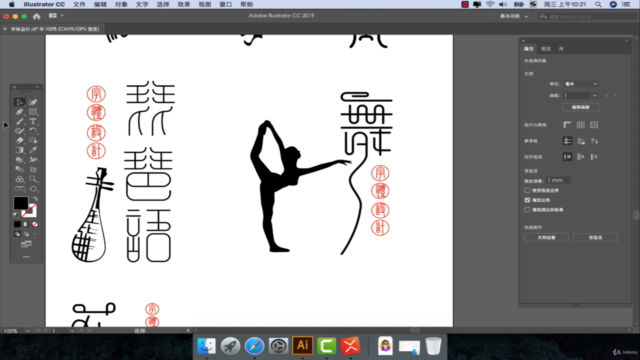640x360 pixels.
Task: Click None button below fill swatch
Action: pos(35,224)
